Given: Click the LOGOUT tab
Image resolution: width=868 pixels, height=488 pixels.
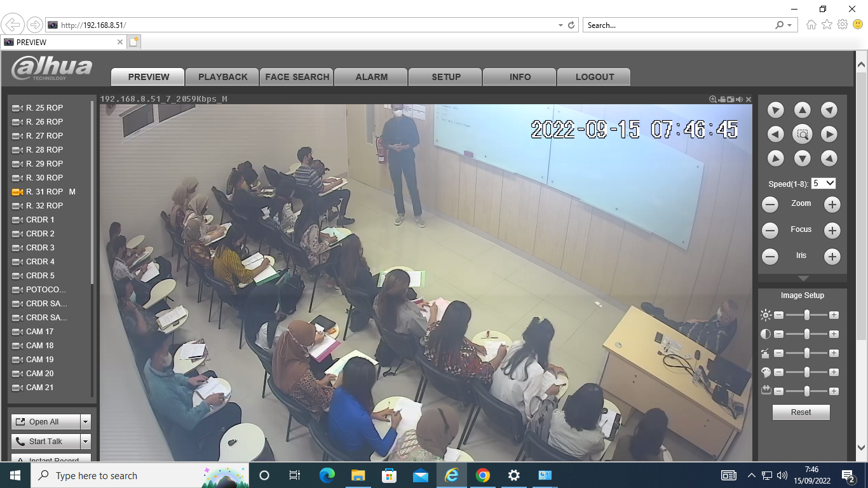Looking at the screenshot, I should click(x=594, y=77).
